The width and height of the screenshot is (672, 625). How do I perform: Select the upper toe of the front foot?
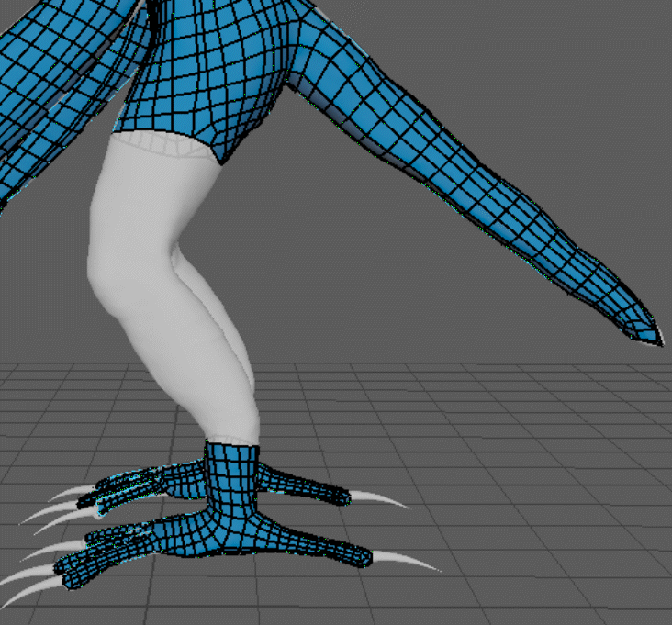tap(303, 487)
